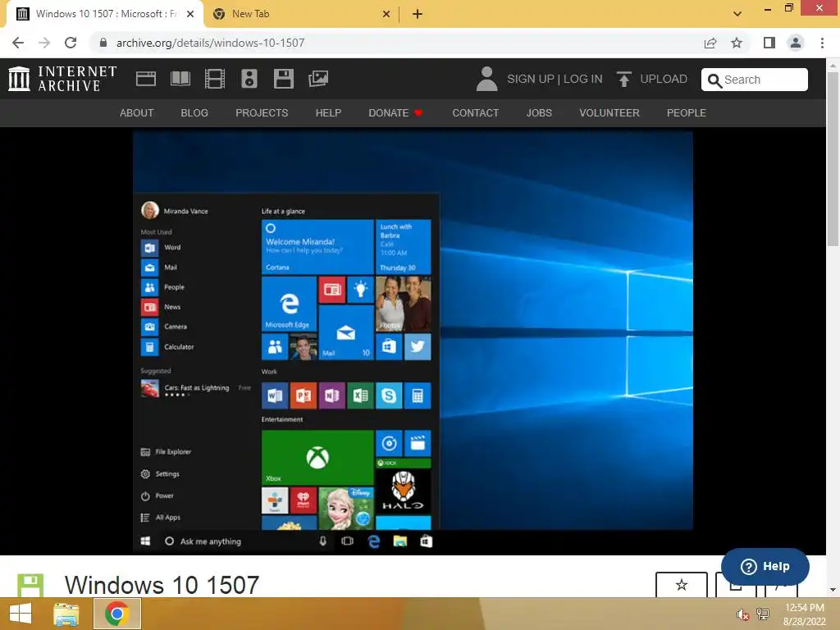
Task: Open Chrome's three-dot menu
Action: (x=822, y=43)
